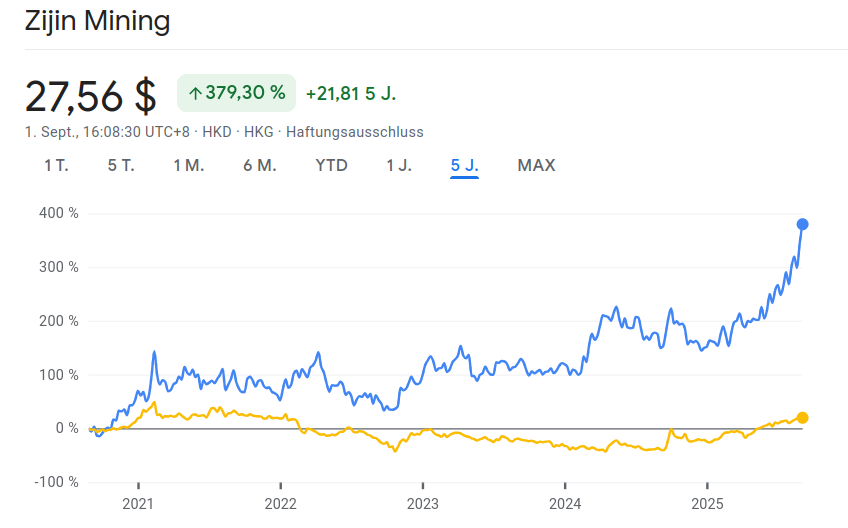Image resolution: width=848 pixels, height=528 pixels.
Task: Open the Haftungsausschluss disclaimer link
Action: 355,132
